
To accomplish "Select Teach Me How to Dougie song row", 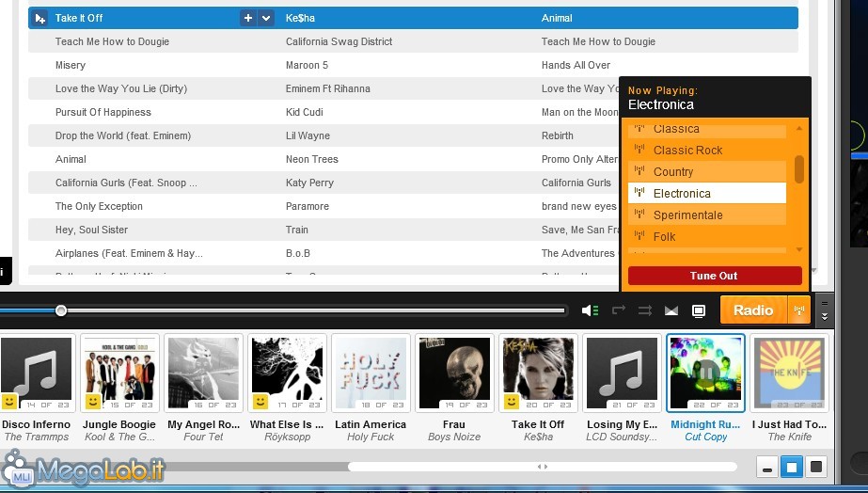I will [413, 41].
